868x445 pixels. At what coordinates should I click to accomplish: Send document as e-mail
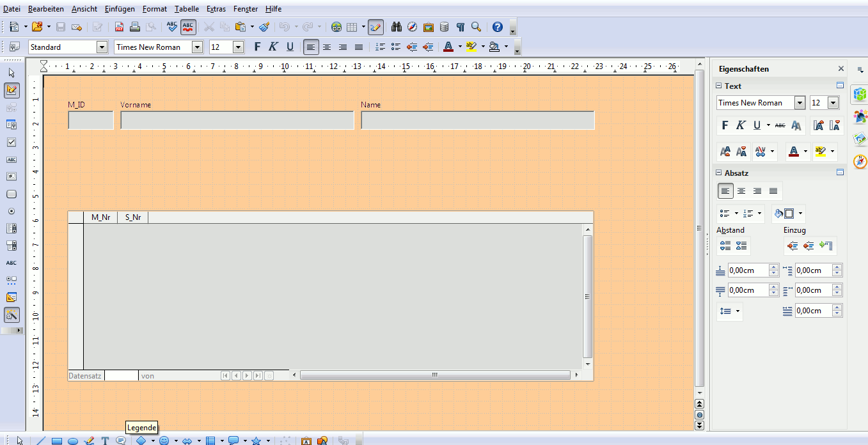click(x=77, y=27)
